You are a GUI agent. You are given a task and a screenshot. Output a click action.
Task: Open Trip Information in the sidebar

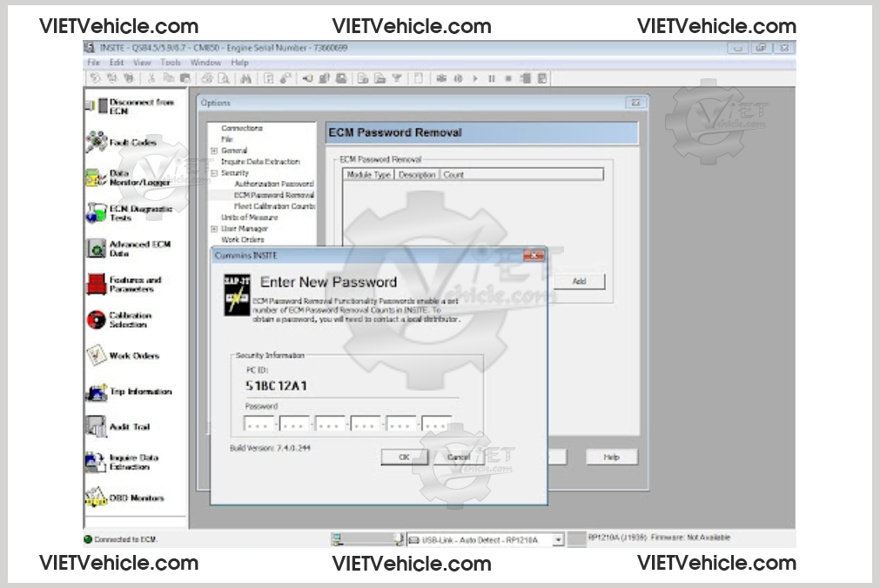click(x=96, y=392)
